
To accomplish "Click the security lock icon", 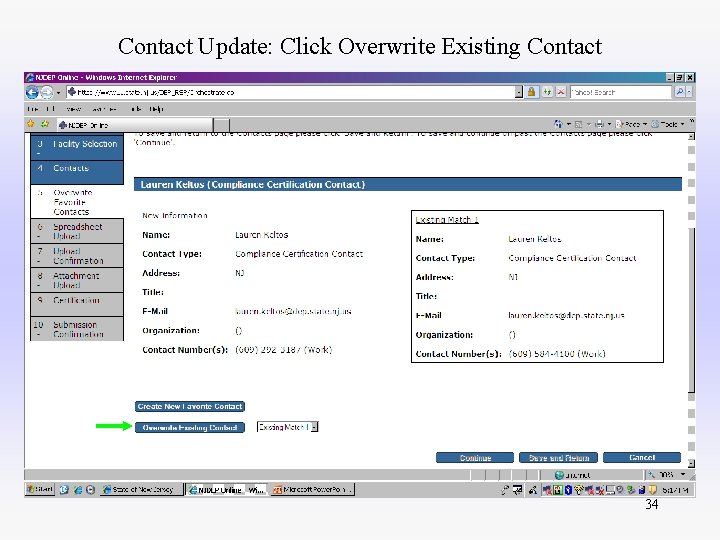I will coord(531,92).
